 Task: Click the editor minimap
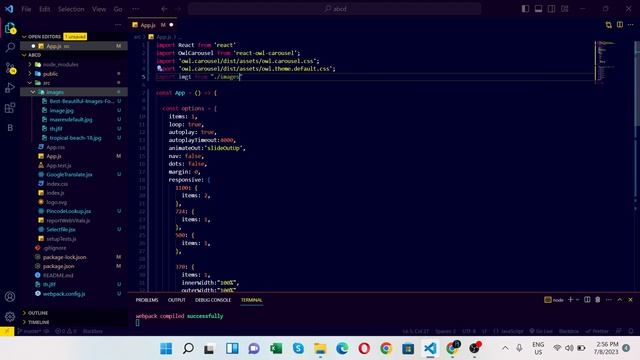tap(606, 61)
